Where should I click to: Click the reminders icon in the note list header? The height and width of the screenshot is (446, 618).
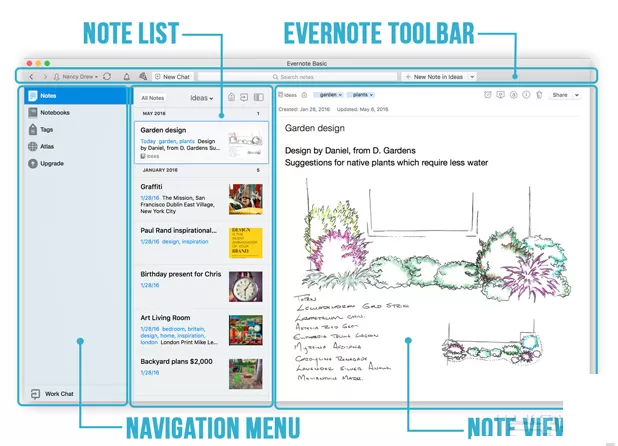pos(231,97)
